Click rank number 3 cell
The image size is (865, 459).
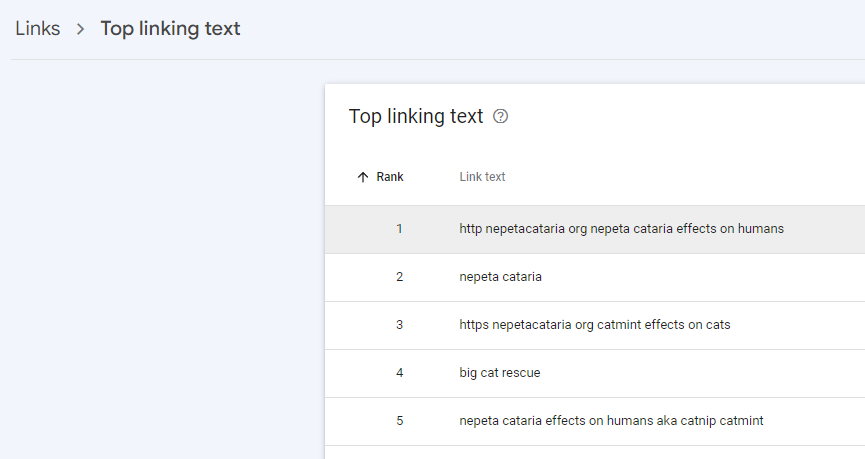399,325
